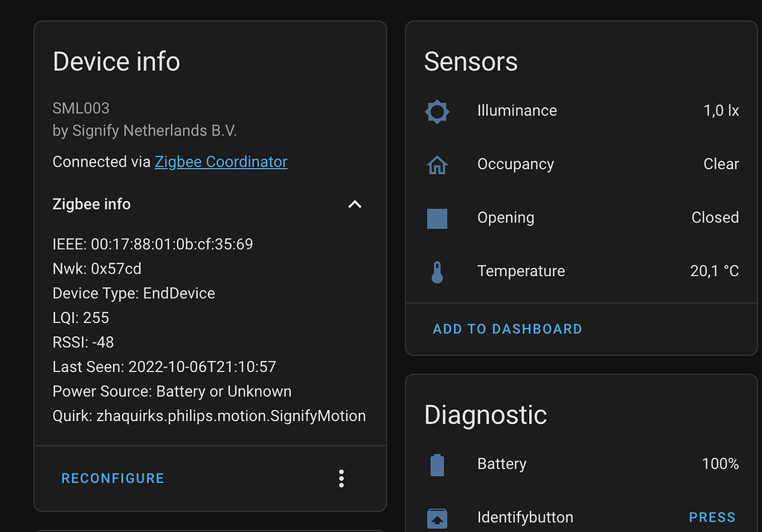Click ADD TO DASHBOARD
Viewport: 762px width, 532px height.
pyautogui.click(x=508, y=328)
